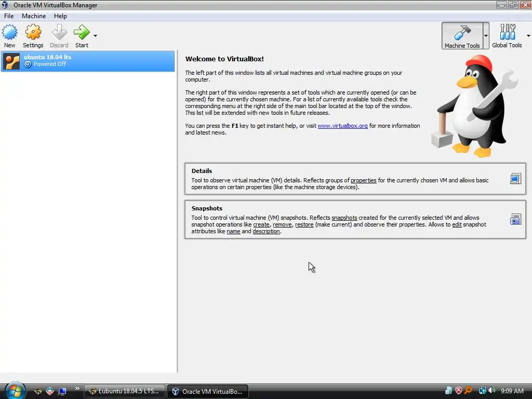Click the name attribute link
The height and width of the screenshot is (399, 532).
233,231
